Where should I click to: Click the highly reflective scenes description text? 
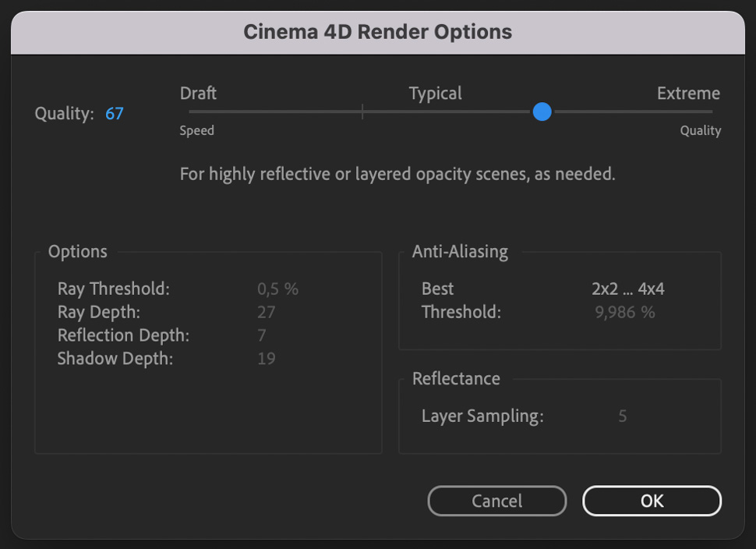click(x=397, y=174)
